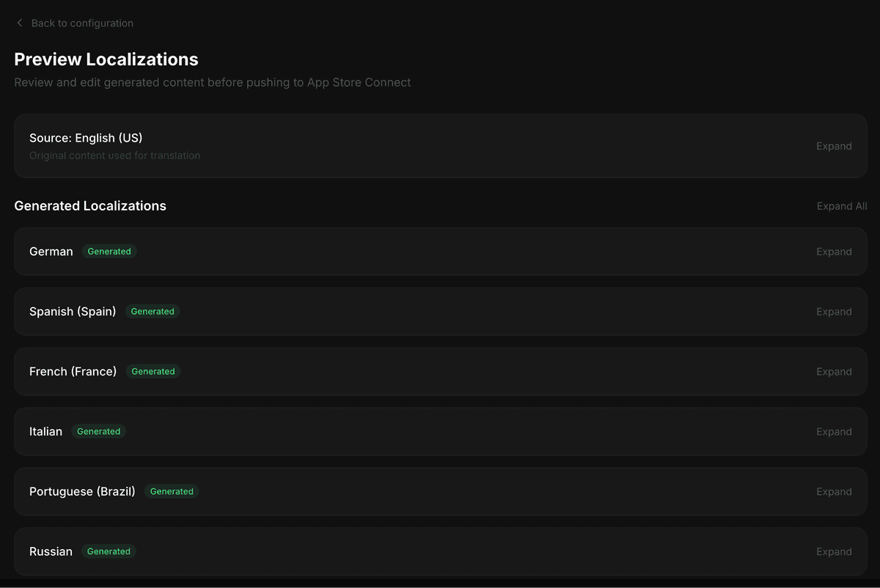Click the Generated Localizations section heading
This screenshot has width=880, height=588.
pyautogui.click(x=90, y=206)
